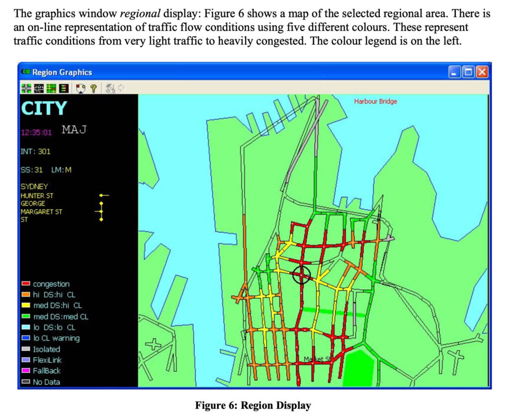Click the GEORGE street name
The height and width of the screenshot is (420, 509).
[33, 203]
